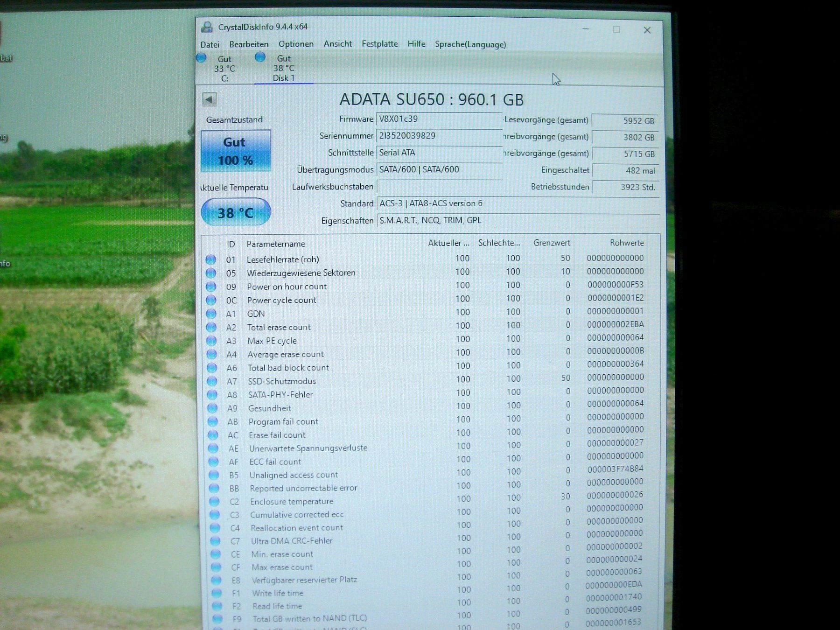The image size is (840, 630).
Task: Select the Disk 1 drive tab
Action: click(x=283, y=68)
